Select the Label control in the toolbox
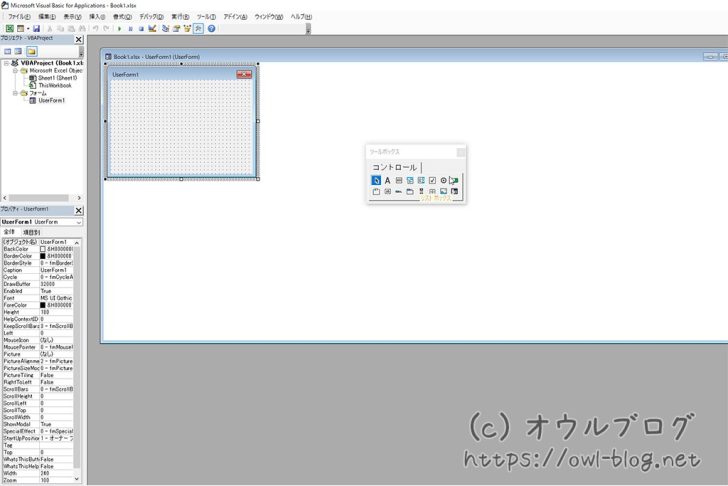This screenshot has width=728, height=486. point(387,180)
